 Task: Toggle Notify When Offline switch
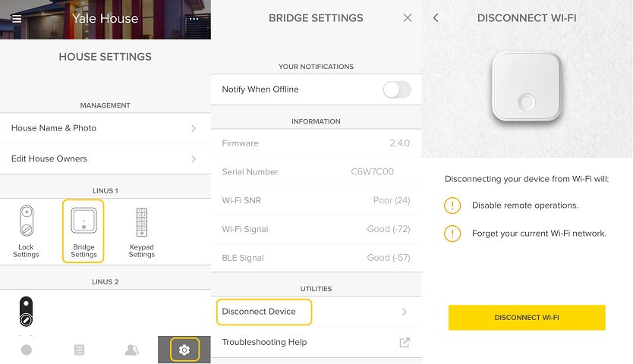click(x=397, y=89)
